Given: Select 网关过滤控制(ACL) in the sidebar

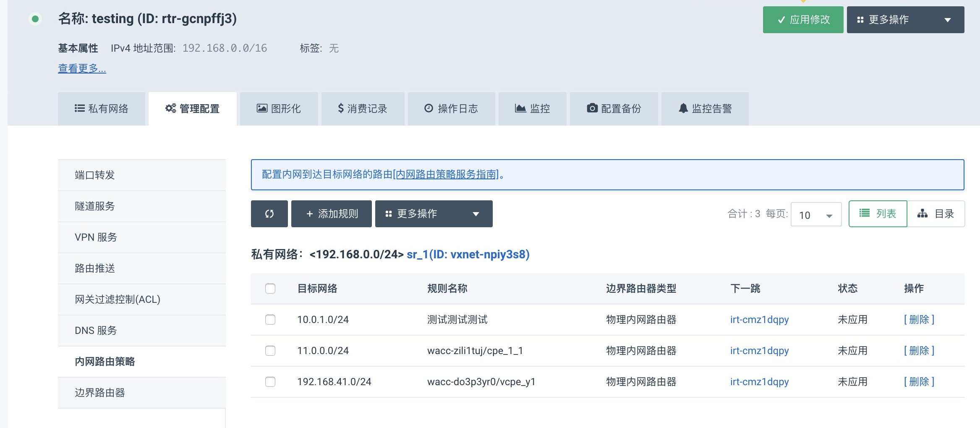Looking at the screenshot, I should [x=142, y=299].
